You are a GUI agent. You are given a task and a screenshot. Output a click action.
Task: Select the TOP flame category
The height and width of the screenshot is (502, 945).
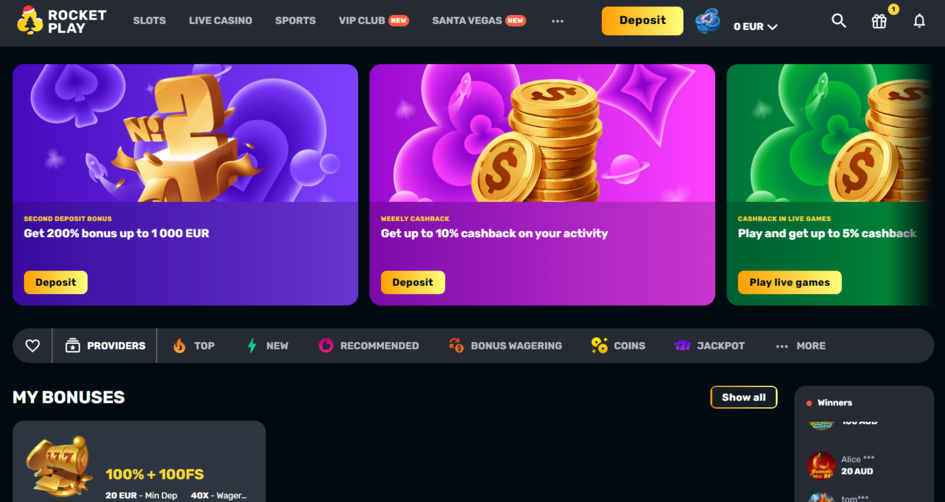point(193,346)
